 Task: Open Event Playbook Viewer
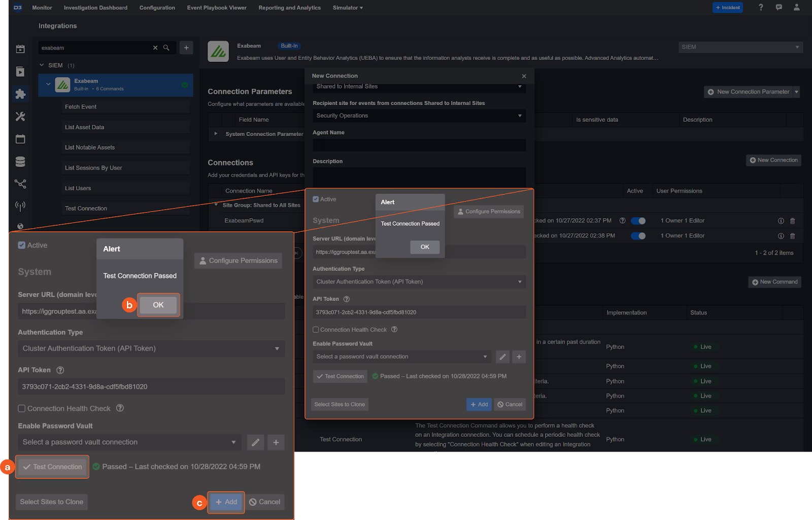pos(217,8)
